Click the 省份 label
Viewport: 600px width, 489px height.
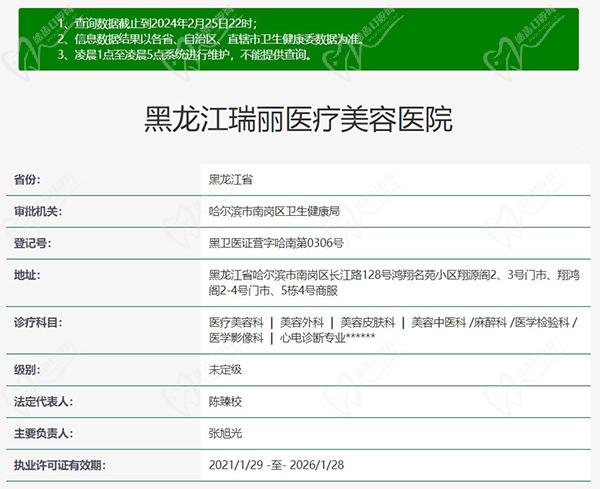point(27,179)
